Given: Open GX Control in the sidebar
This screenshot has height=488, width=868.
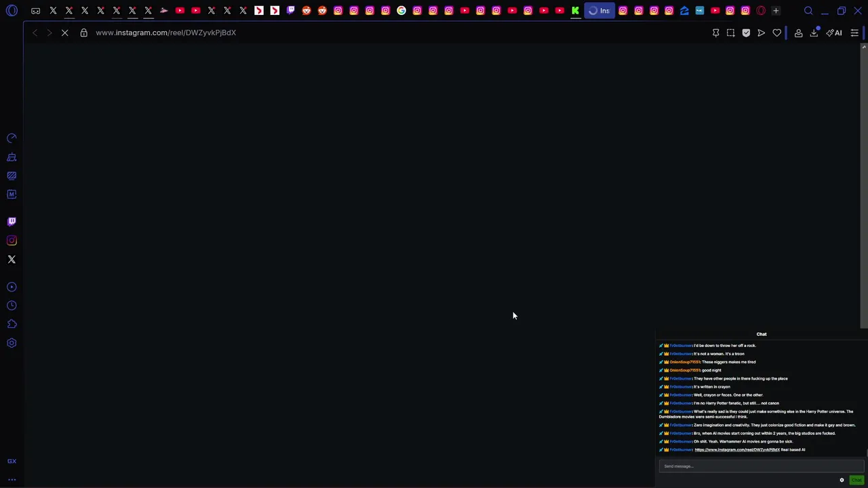Looking at the screenshot, I should [12, 138].
